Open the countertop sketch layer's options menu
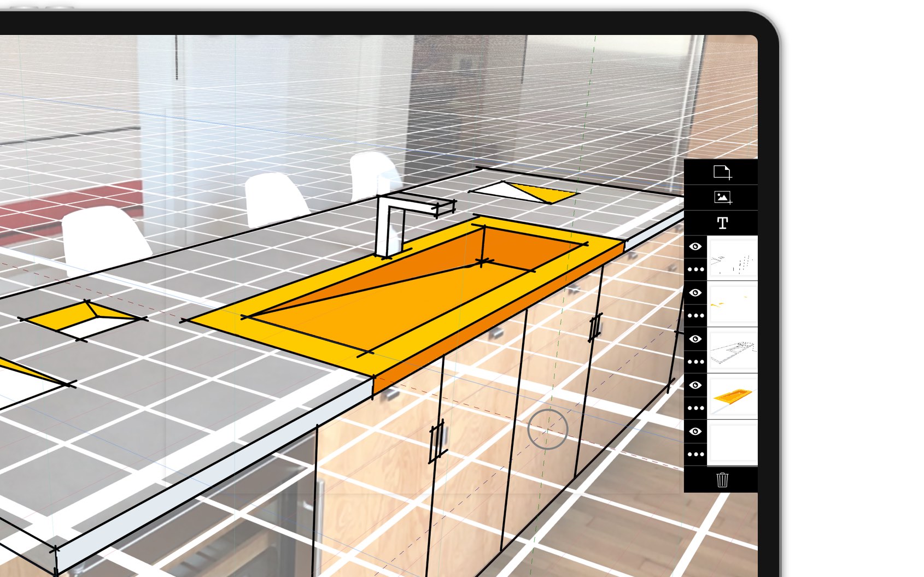Image resolution: width=924 pixels, height=577 pixels. (x=695, y=361)
